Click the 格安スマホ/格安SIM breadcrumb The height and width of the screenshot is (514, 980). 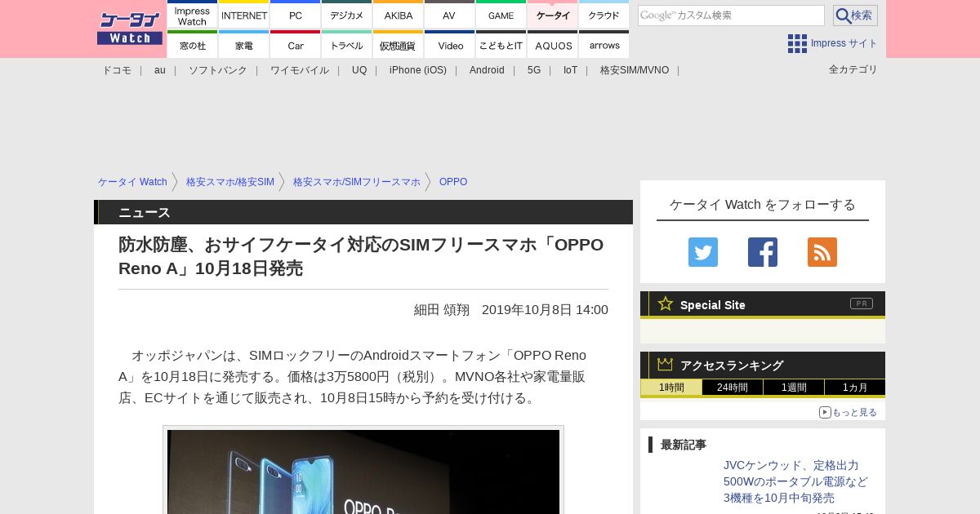pos(230,182)
